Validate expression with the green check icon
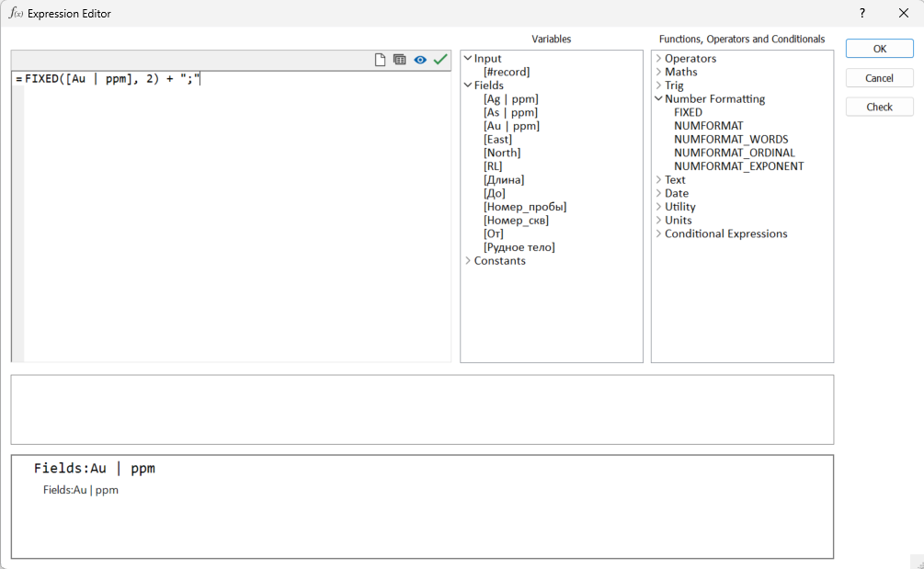The image size is (924, 569). point(440,59)
